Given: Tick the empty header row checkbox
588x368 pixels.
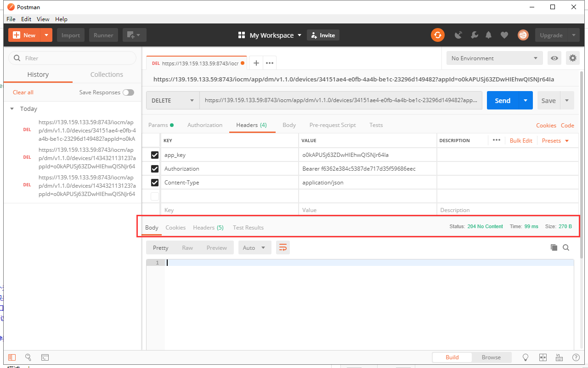Looking at the screenshot, I should tap(155, 196).
